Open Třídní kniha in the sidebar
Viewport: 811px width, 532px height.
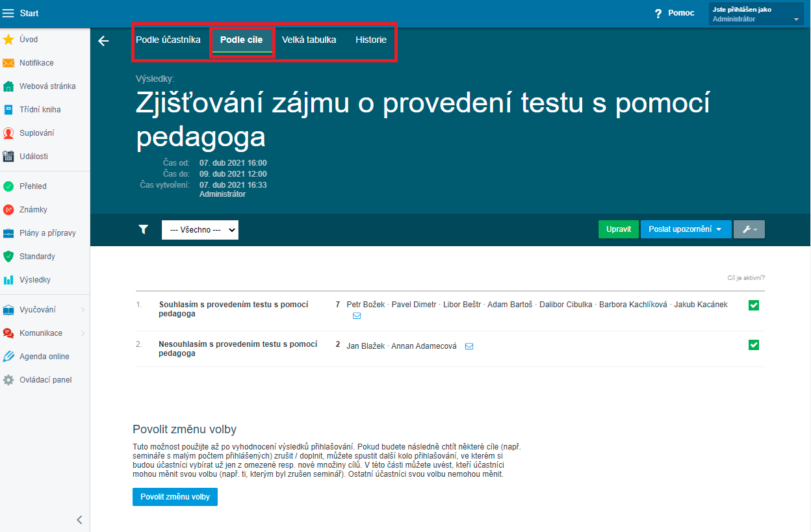point(40,110)
